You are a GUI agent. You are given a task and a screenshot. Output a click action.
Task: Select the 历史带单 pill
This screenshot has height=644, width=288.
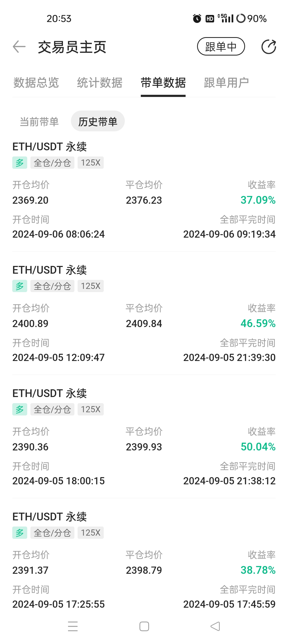coord(98,121)
